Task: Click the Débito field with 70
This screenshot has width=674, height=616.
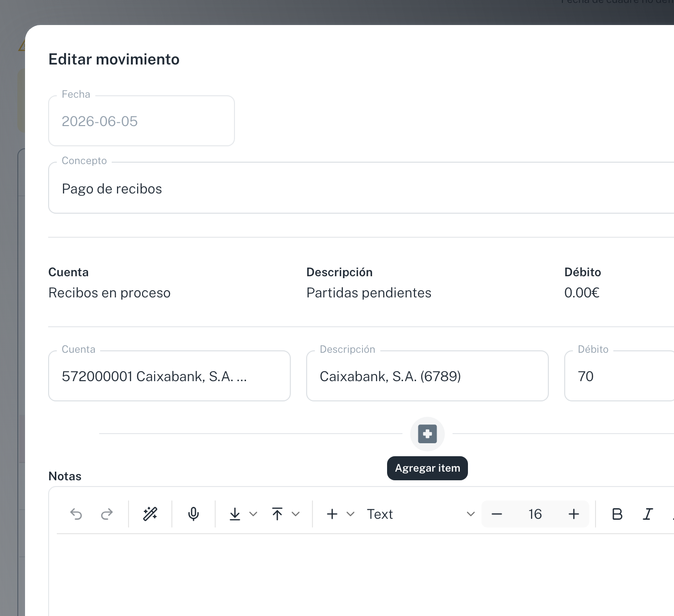Action: tap(619, 376)
